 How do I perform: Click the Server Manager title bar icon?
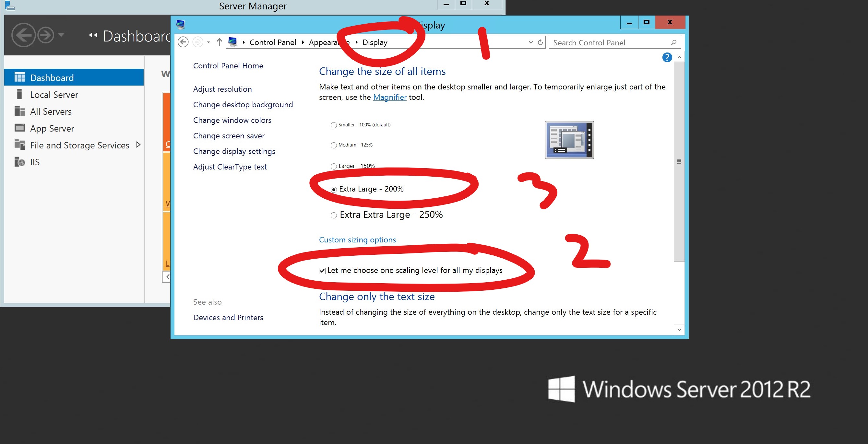[x=10, y=6]
